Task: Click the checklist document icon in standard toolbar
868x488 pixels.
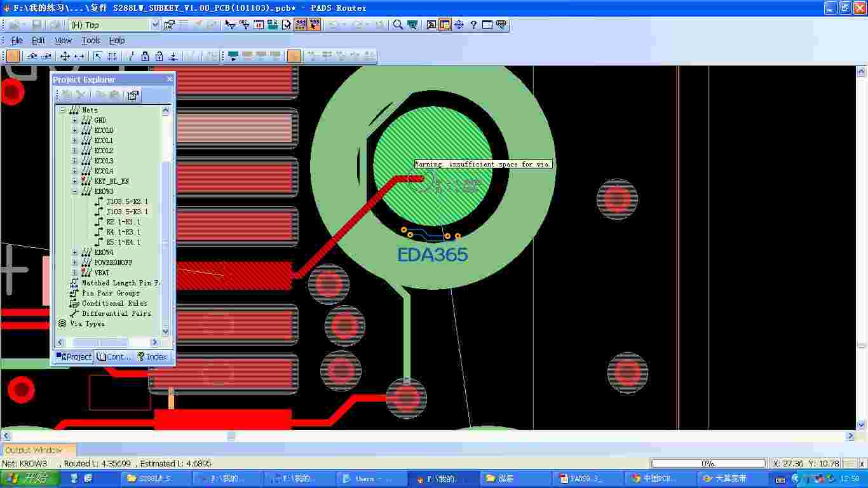Action: (286, 25)
